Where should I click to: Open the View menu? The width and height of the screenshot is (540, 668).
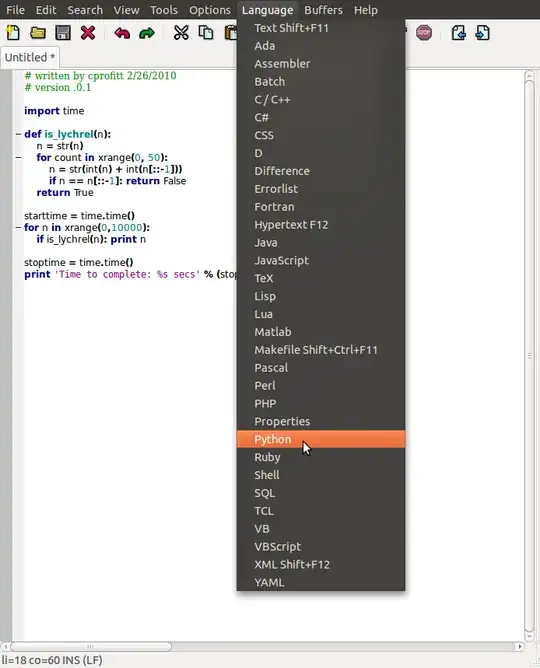[126, 10]
